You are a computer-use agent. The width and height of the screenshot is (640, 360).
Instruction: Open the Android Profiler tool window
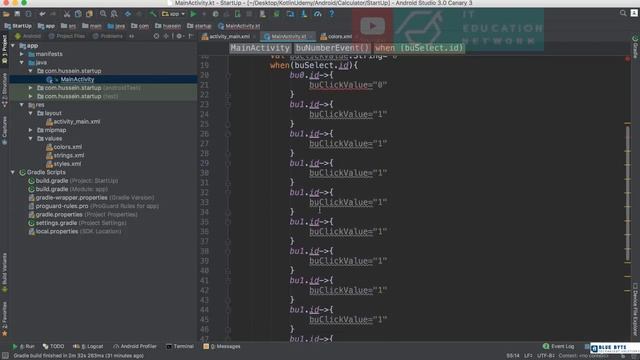[x=135, y=347]
